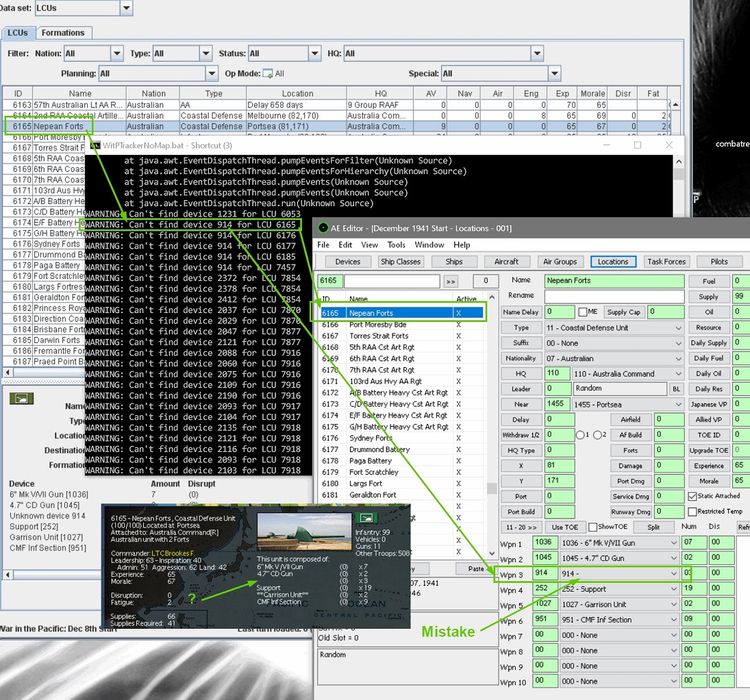Viewport: 750px width, 700px height.
Task: Select Withdraw radio option 1
Action: point(580,435)
